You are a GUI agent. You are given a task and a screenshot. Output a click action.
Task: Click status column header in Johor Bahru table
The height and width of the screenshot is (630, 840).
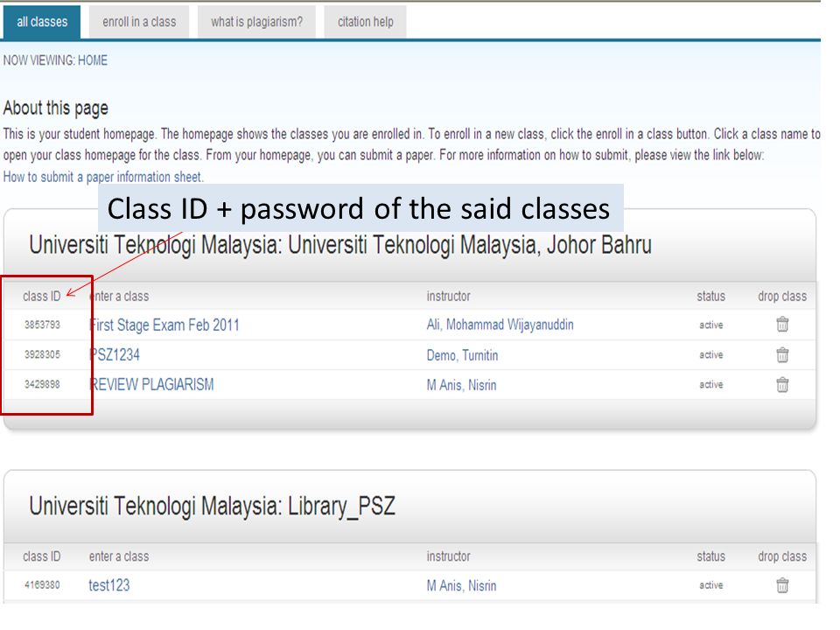click(x=710, y=297)
